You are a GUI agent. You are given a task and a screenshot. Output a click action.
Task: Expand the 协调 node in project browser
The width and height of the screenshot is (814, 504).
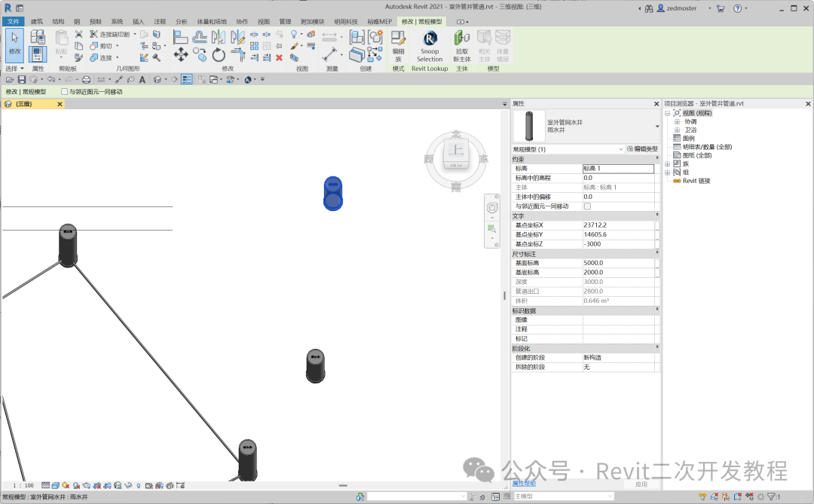click(x=677, y=121)
